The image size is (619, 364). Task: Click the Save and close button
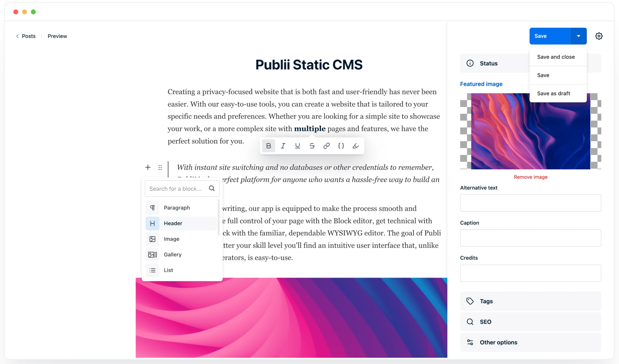pos(556,56)
